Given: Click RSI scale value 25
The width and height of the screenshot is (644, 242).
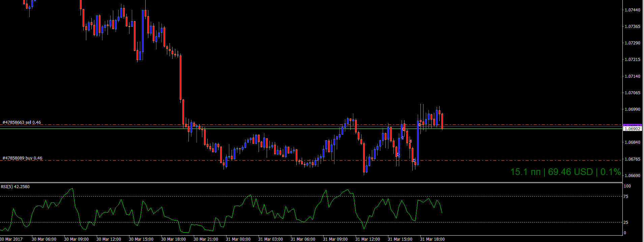Looking at the screenshot, I should coord(626,222).
